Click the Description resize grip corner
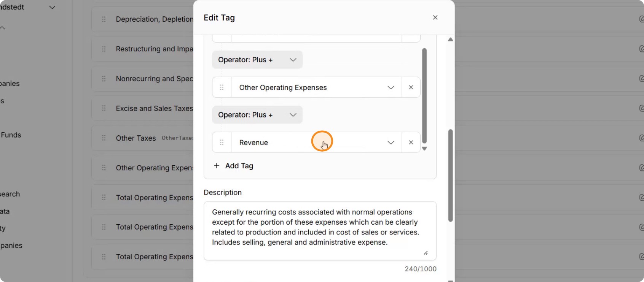 tap(426, 253)
